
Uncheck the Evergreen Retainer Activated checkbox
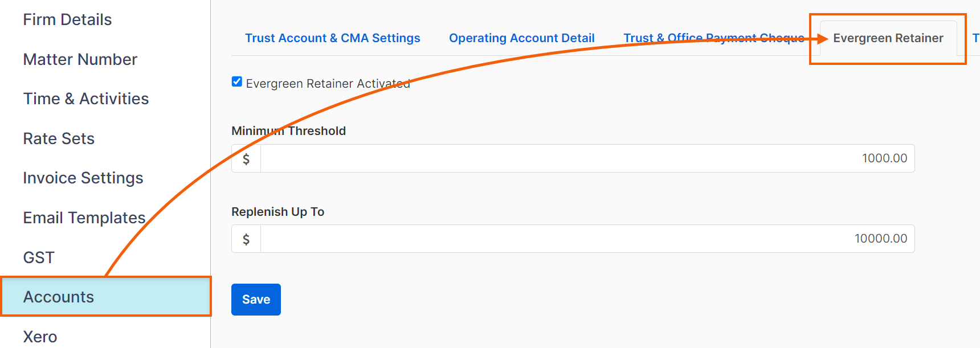pos(237,82)
